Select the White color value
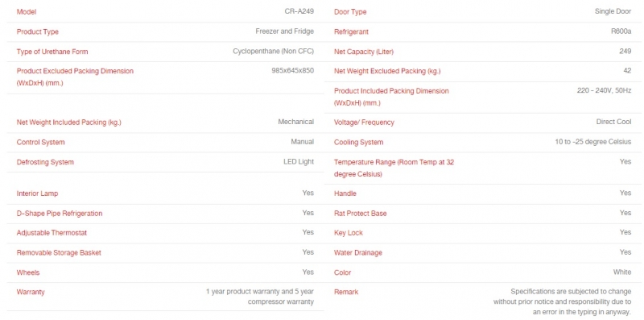 (x=622, y=272)
